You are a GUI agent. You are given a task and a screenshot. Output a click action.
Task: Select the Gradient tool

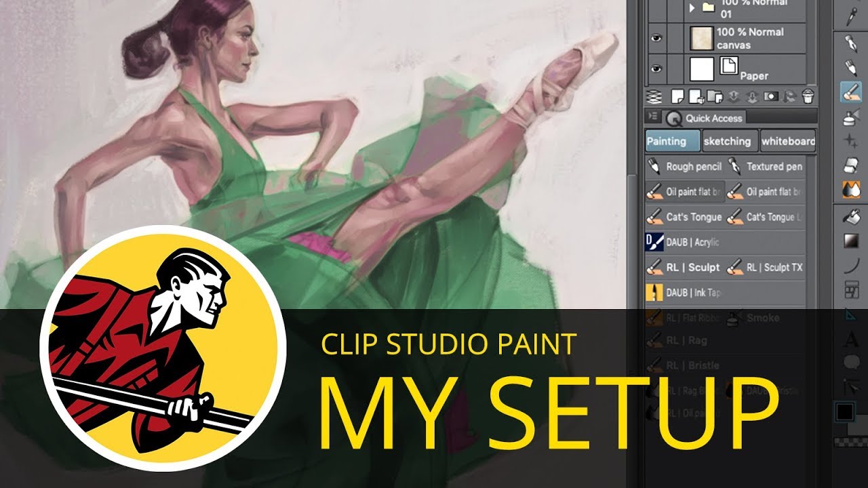pos(851,241)
